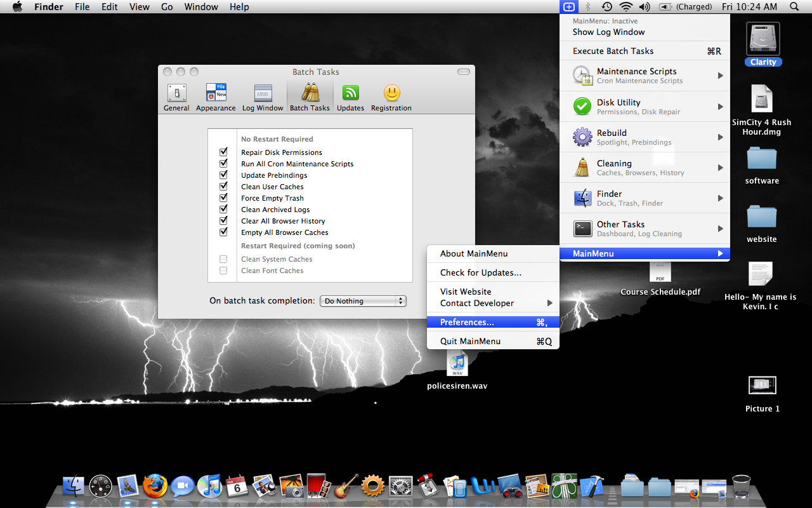Toggle Empty All Browser Caches checkbox

[223, 232]
